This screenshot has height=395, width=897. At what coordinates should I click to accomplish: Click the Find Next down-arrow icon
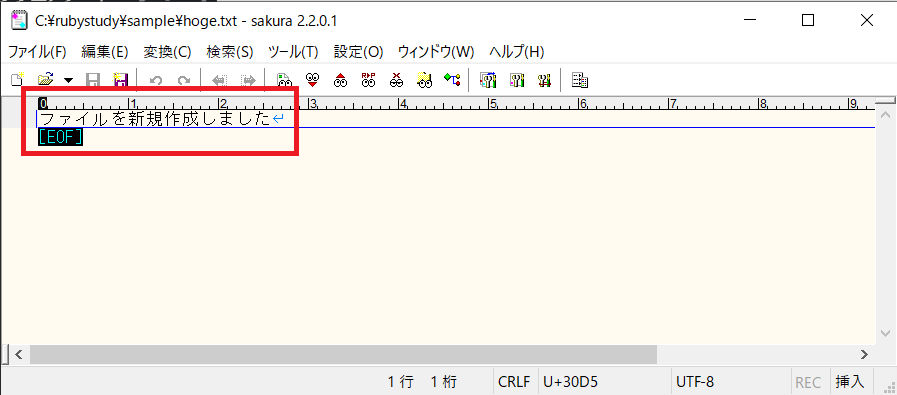click(x=312, y=80)
